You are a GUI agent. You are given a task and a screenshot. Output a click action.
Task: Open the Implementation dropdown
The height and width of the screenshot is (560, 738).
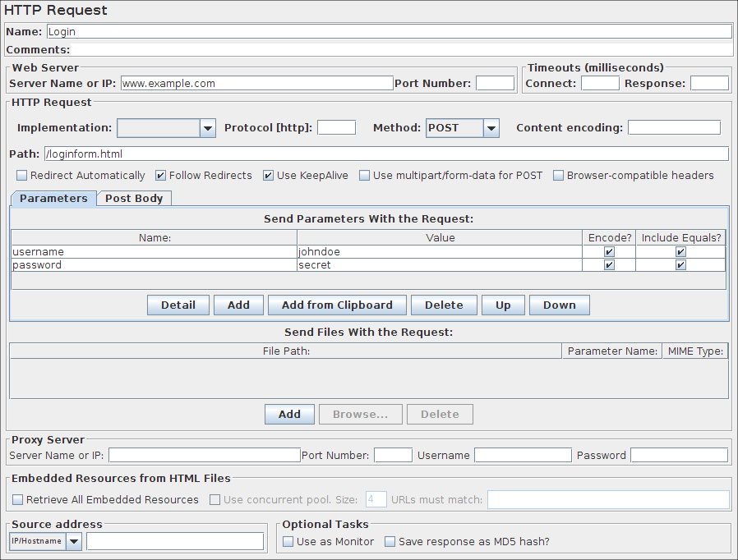point(207,128)
